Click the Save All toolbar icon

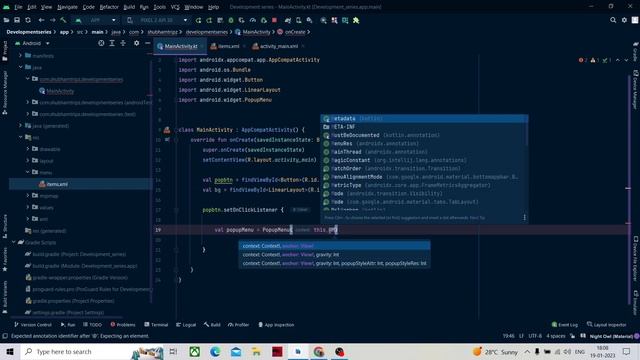click(x=17, y=20)
